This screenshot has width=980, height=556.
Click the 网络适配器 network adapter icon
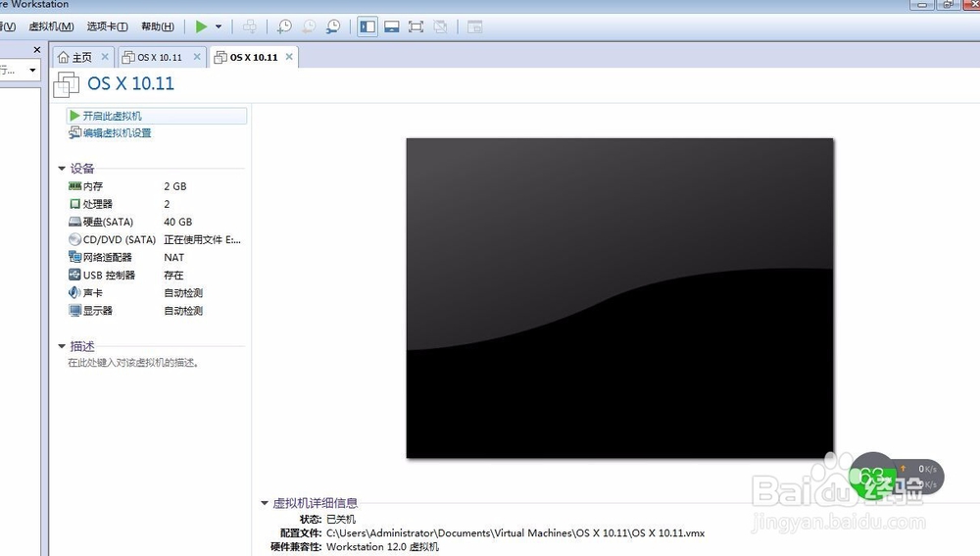(75, 257)
